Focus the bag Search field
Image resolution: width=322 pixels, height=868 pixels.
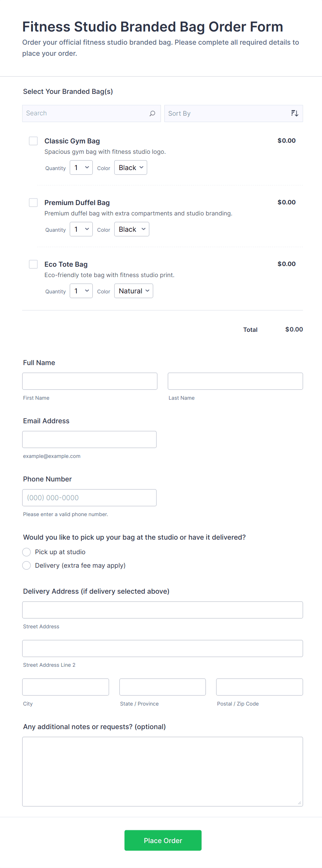87,114
